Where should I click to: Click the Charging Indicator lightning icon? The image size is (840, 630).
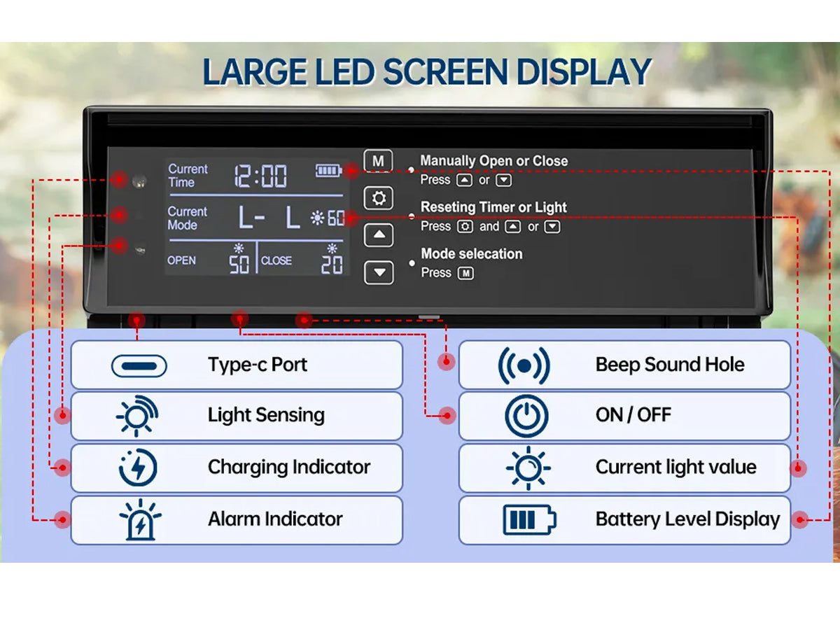138,468
